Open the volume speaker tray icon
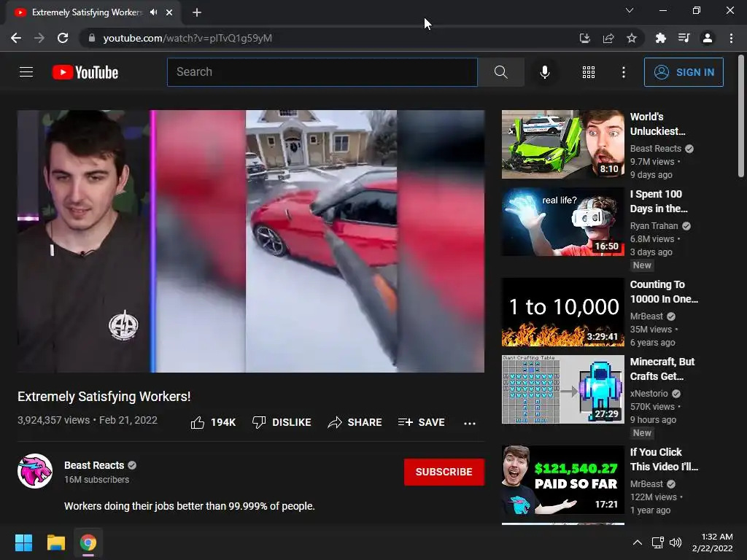Screen dimensions: 747x560 click(x=676, y=542)
